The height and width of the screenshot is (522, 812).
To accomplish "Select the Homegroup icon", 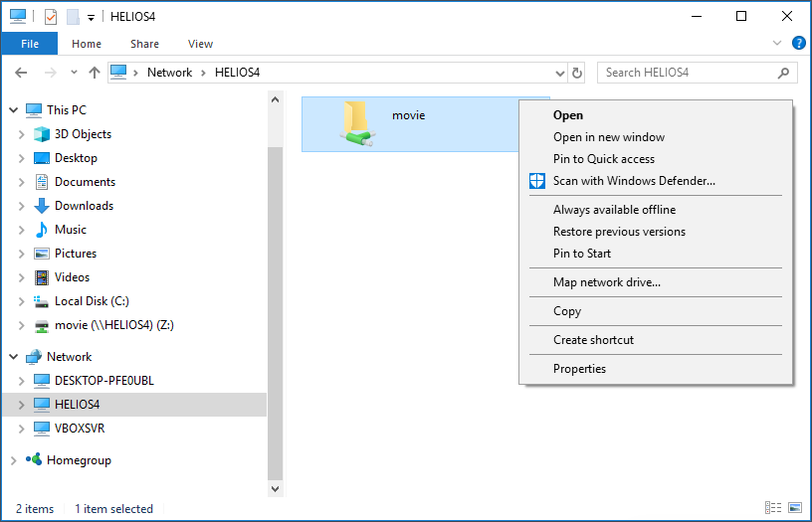I will click(34, 459).
